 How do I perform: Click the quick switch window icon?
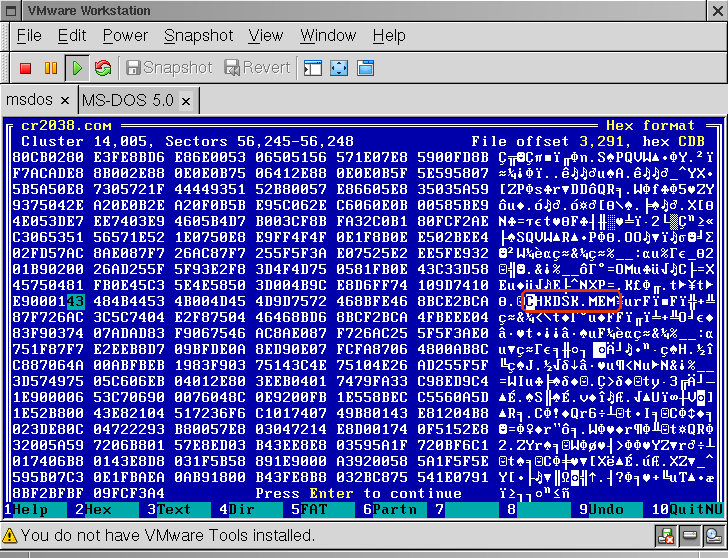pyautogui.click(x=365, y=68)
